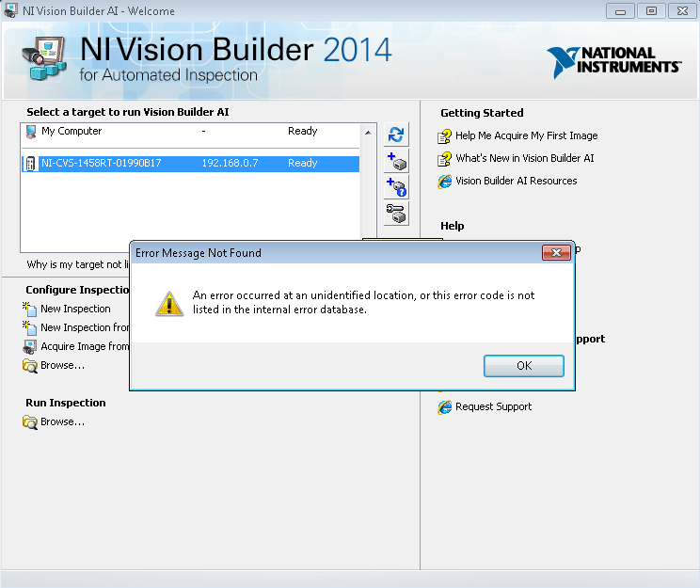Image resolution: width=700 pixels, height=588 pixels.
Task: Open Help Me Acquire My First Image
Action: coord(526,135)
